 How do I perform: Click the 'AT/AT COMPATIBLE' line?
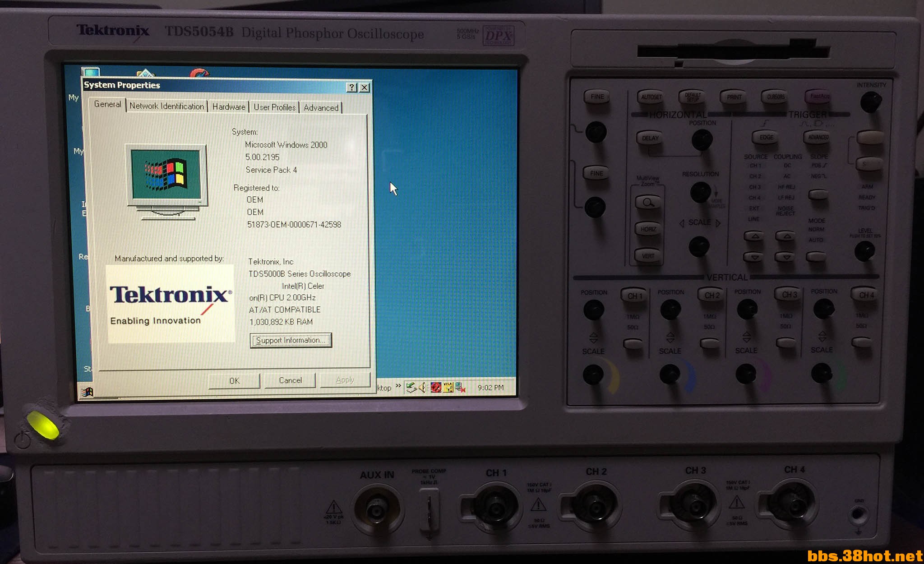click(285, 310)
